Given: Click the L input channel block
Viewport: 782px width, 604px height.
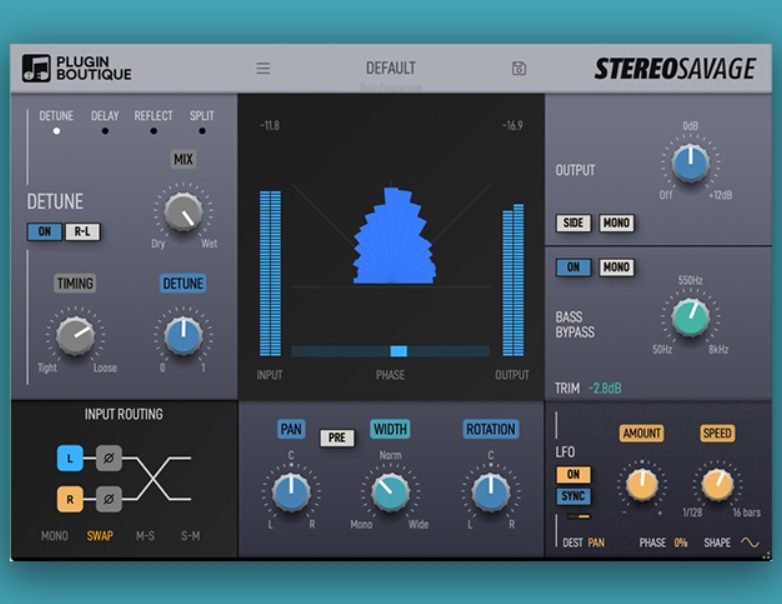Looking at the screenshot, I should coord(70,458).
